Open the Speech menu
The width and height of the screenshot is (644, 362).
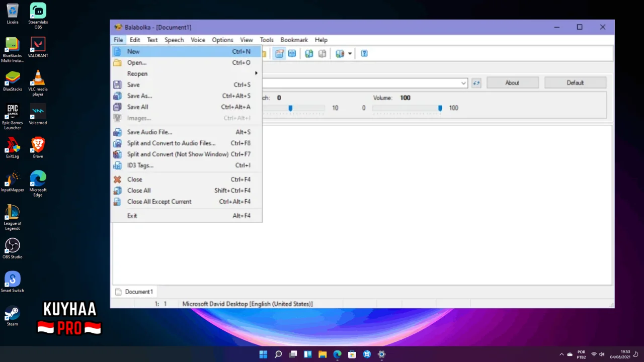pyautogui.click(x=174, y=40)
